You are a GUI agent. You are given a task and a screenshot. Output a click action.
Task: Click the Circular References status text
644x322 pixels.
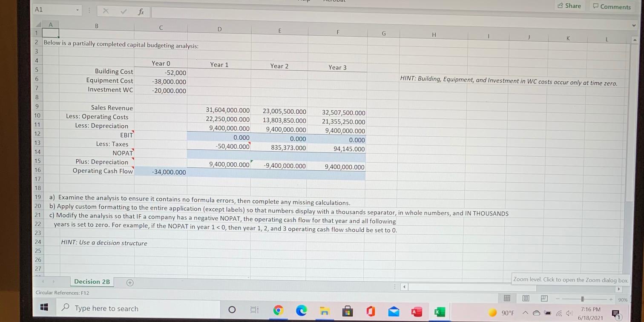click(x=63, y=293)
